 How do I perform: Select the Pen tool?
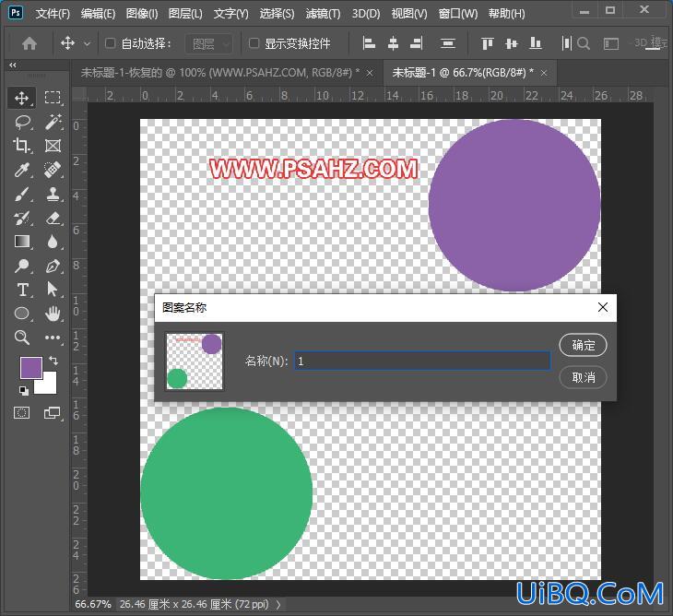[x=53, y=266]
